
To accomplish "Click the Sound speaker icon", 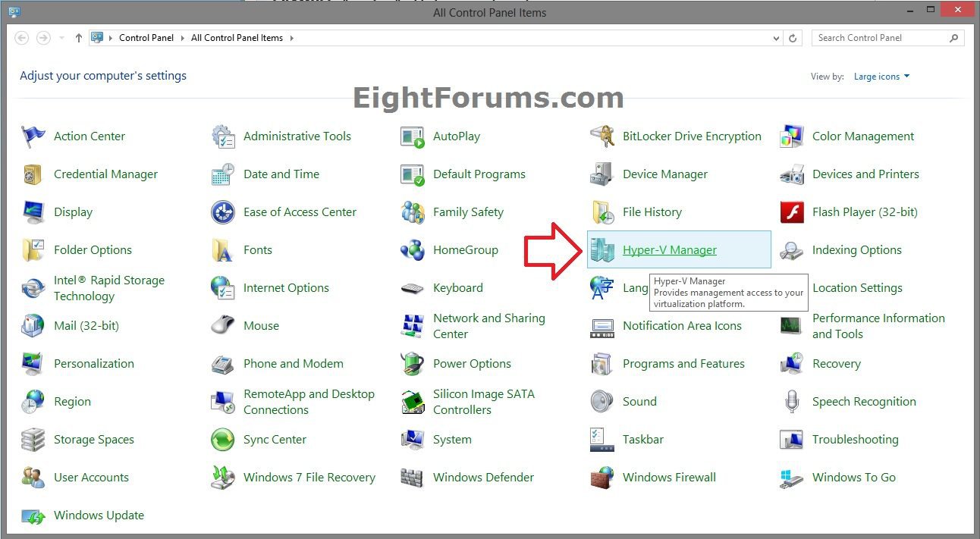I will pos(602,402).
